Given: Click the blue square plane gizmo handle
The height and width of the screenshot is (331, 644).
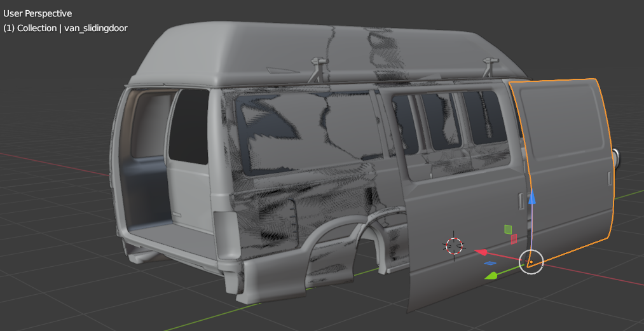Looking at the screenshot, I should tap(490, 263).
